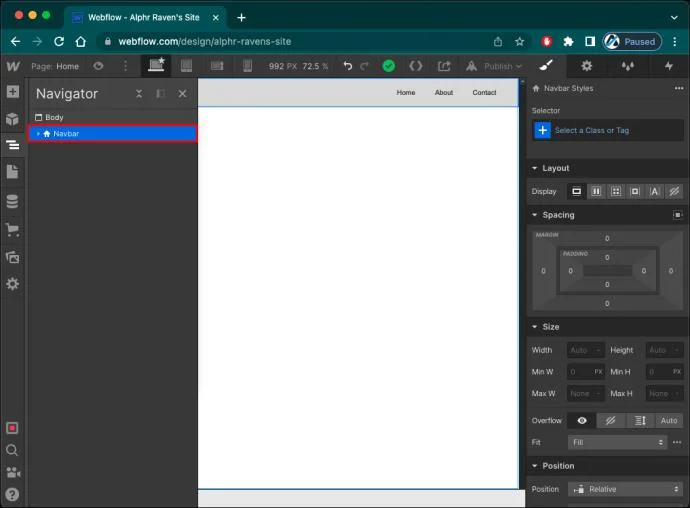The height and width of the screenshot is (508, 690).
Task: Click the Audit panel icon
Action: 12,428
